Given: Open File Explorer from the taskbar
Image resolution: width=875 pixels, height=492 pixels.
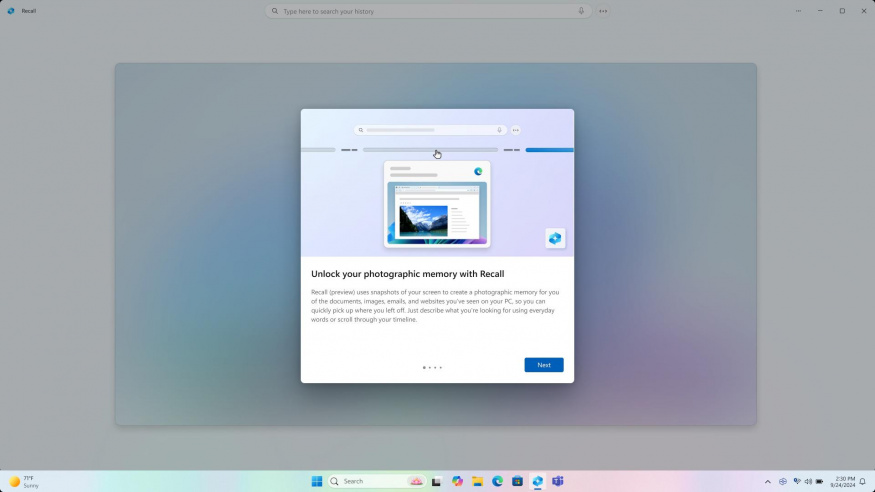Looking at the screenshot, I should pyautogui.click(x=477, y=481).
